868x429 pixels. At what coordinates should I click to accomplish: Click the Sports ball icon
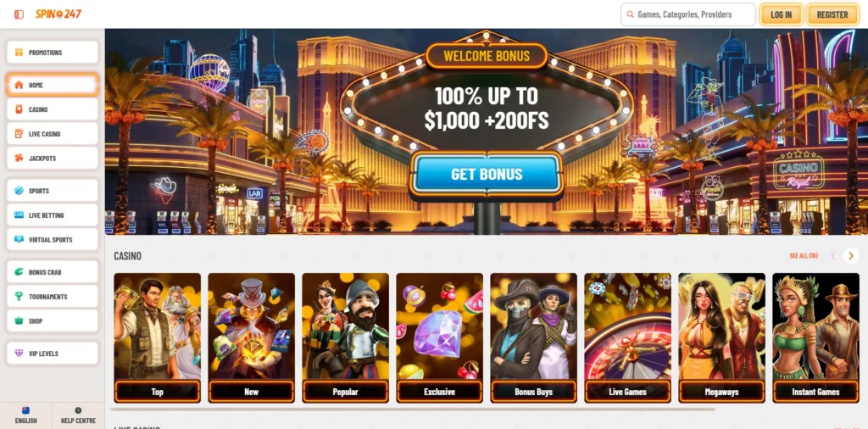click(19, 191)
